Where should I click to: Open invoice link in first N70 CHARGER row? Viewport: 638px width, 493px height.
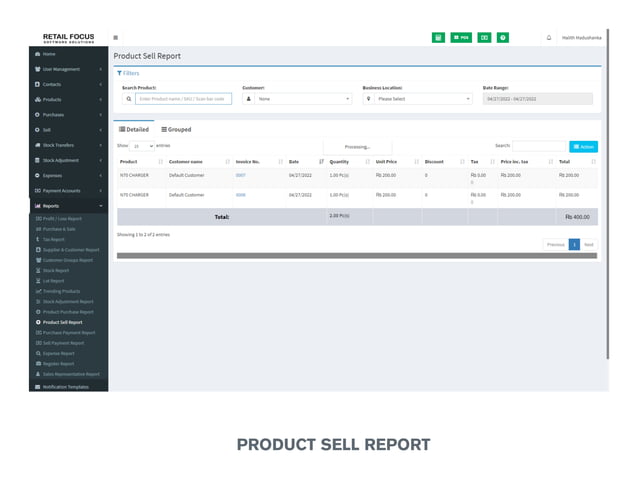point(240,175)
